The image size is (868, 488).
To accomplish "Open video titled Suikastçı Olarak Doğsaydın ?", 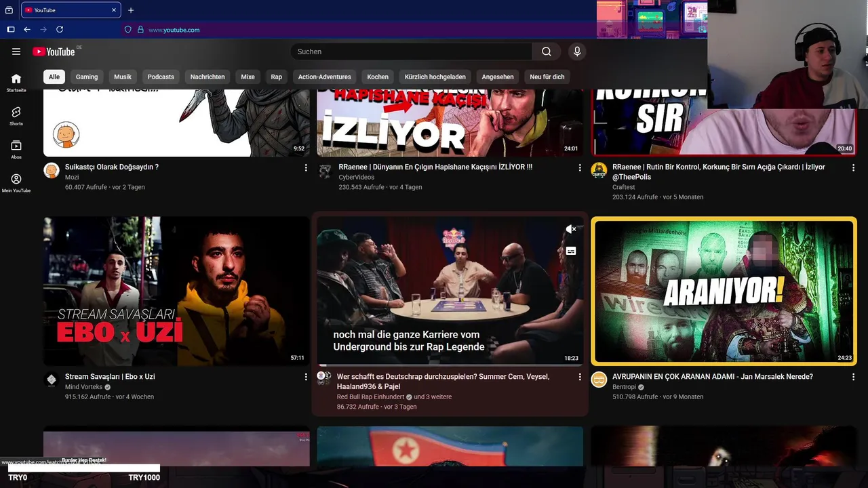I will 112,167.
